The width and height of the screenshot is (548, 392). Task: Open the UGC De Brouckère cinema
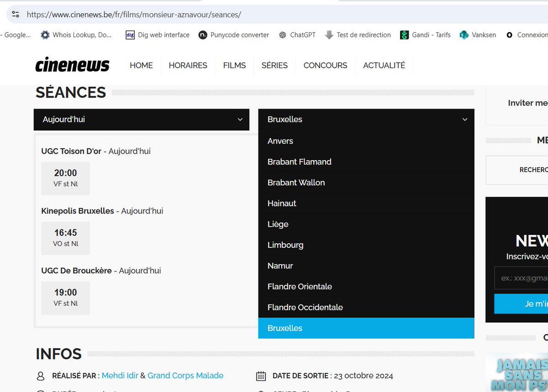point(76,271)
